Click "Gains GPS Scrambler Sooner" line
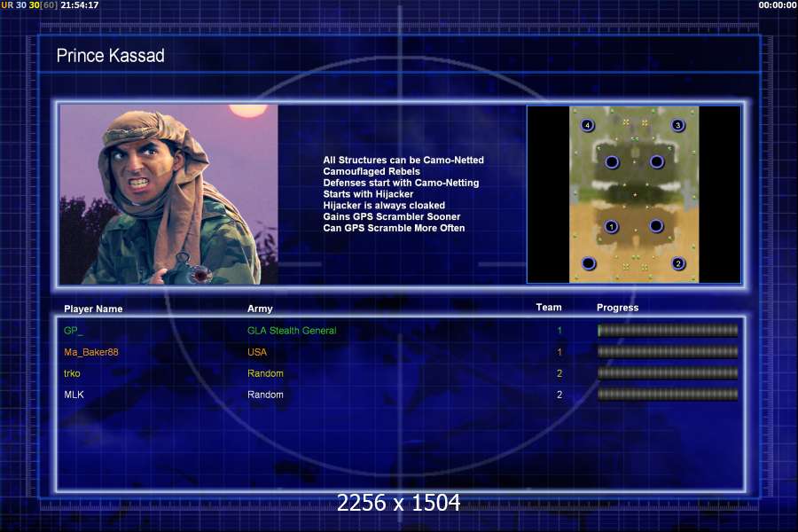798x532 pixels. 391,216
